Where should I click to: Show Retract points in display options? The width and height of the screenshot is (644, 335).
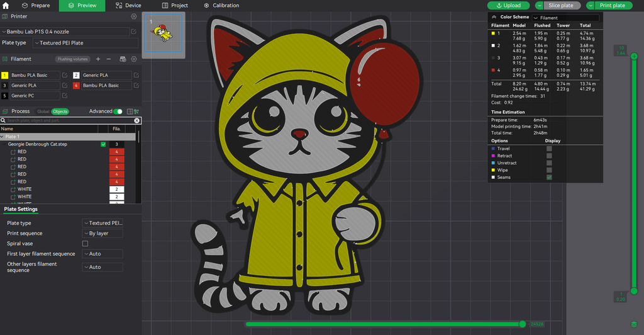click(x=549, y=156)
